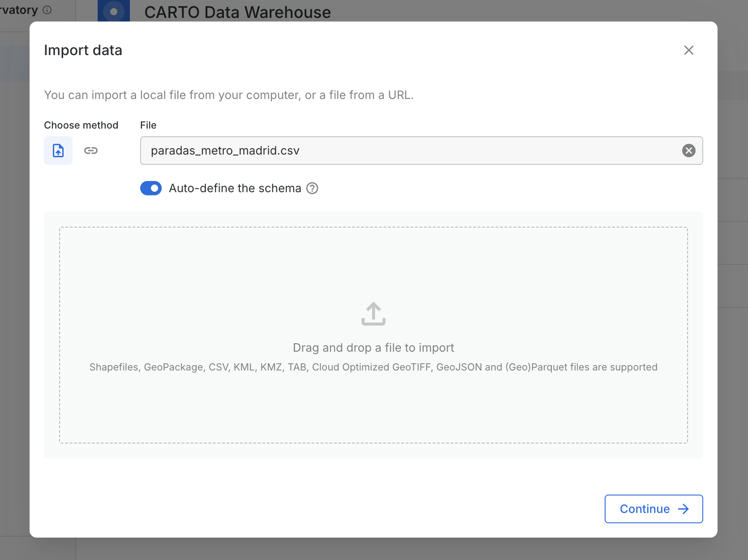Screen dimensions: 748x560
Task: Click the arrow inside the Continue button
Action: [x=684, y=509]
